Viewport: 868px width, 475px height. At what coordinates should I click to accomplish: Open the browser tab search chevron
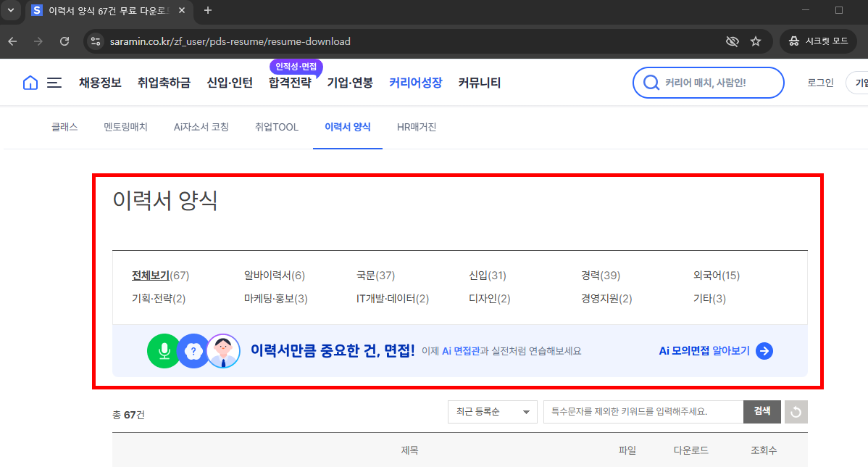point(10,11)
